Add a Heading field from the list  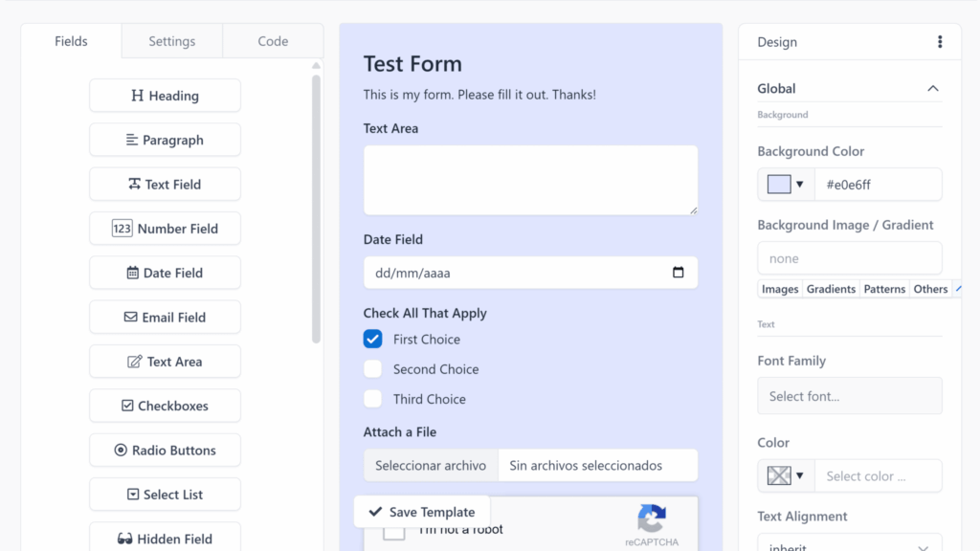click(x=165, y=96)
